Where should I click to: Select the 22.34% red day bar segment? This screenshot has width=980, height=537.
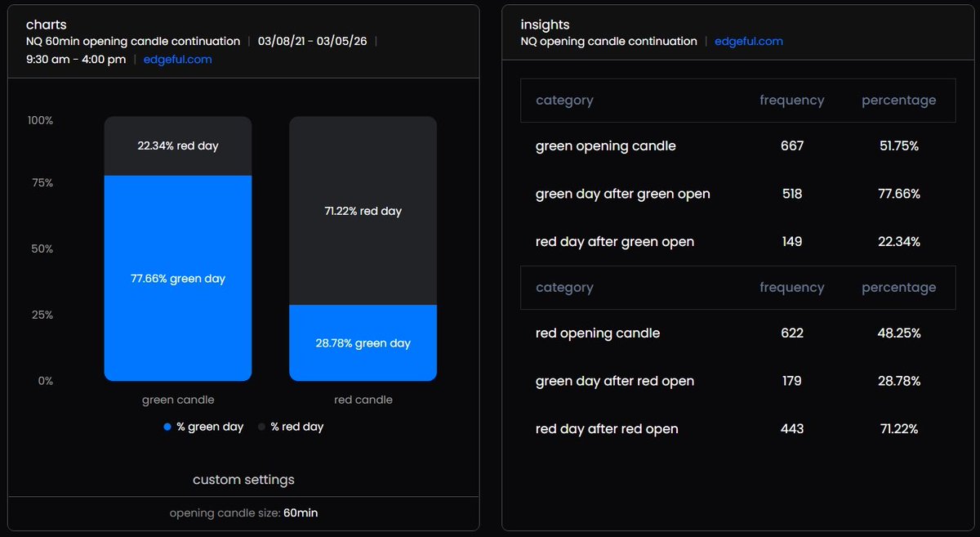(178, 146)
